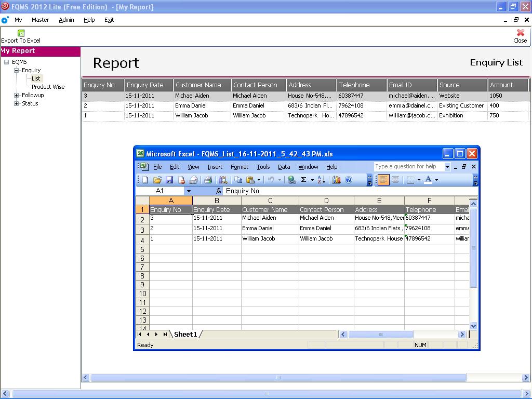Click the Align Left formatting icon
Image resolution: width=532 pixels, height=399 pixels.
point(383,180)
